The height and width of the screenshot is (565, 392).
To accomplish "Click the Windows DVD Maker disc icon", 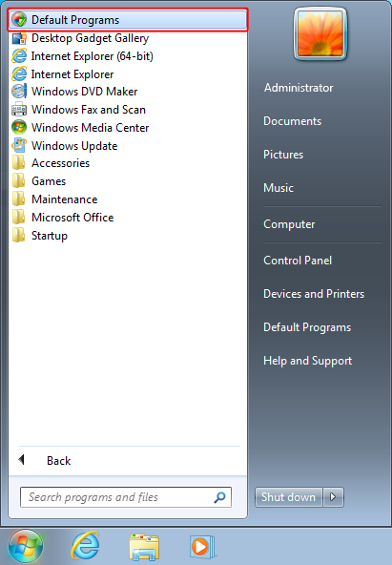I will [19, 92].
